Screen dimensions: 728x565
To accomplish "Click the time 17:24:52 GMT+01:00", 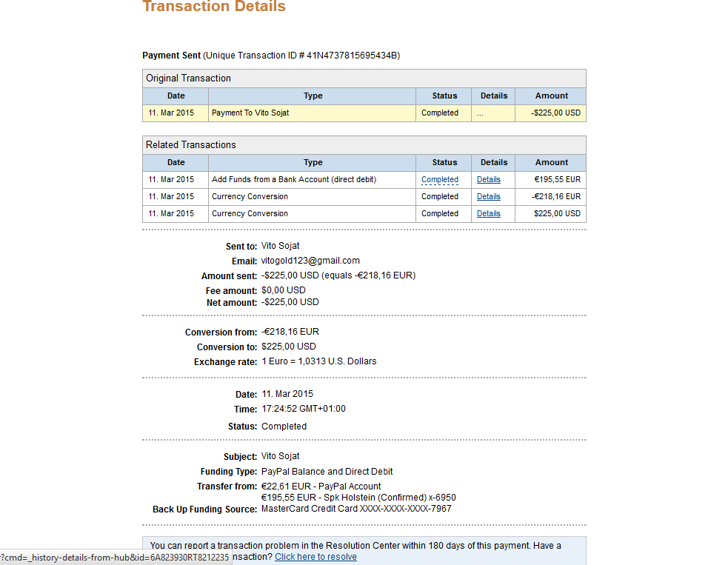I will pyautogui.click(x=304, y=409).
